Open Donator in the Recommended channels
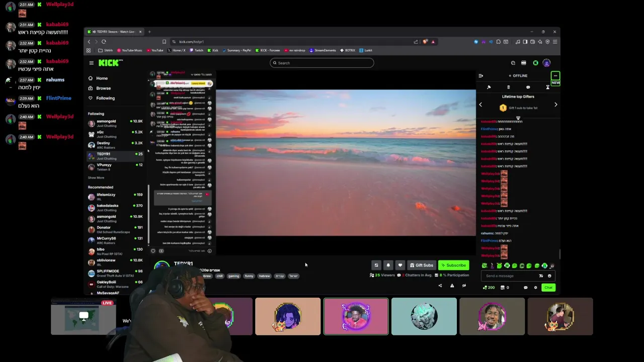 (115, 229)
